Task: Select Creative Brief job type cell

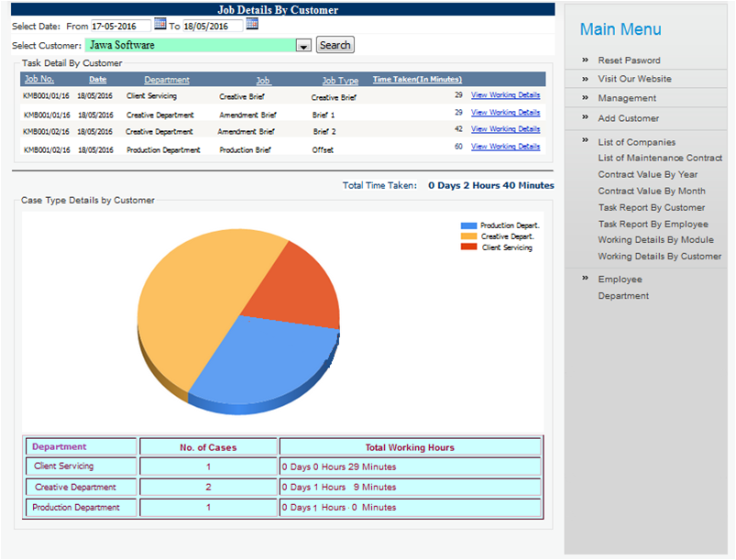Action: pos(334,98)
